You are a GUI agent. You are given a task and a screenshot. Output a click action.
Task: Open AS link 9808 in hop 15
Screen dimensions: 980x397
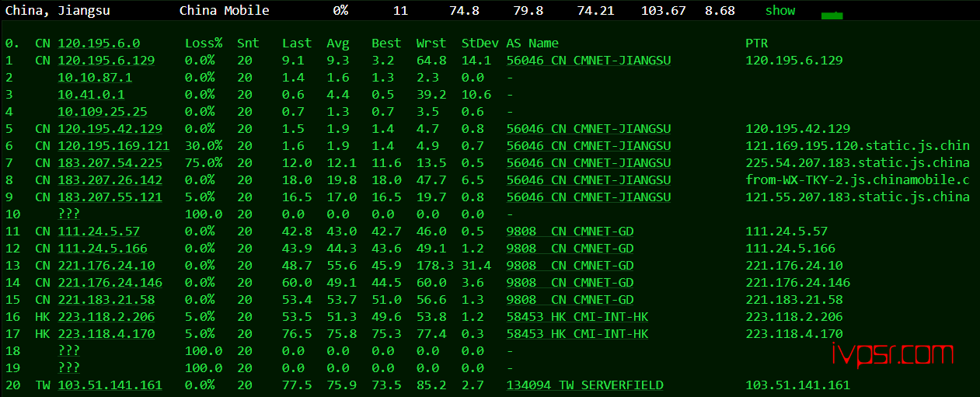point(570,300)
